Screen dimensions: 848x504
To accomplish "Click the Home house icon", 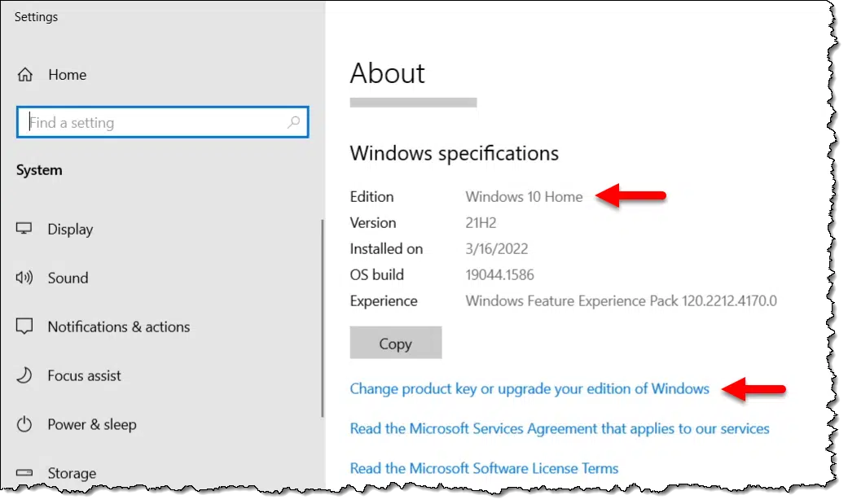I will [25, 75].
